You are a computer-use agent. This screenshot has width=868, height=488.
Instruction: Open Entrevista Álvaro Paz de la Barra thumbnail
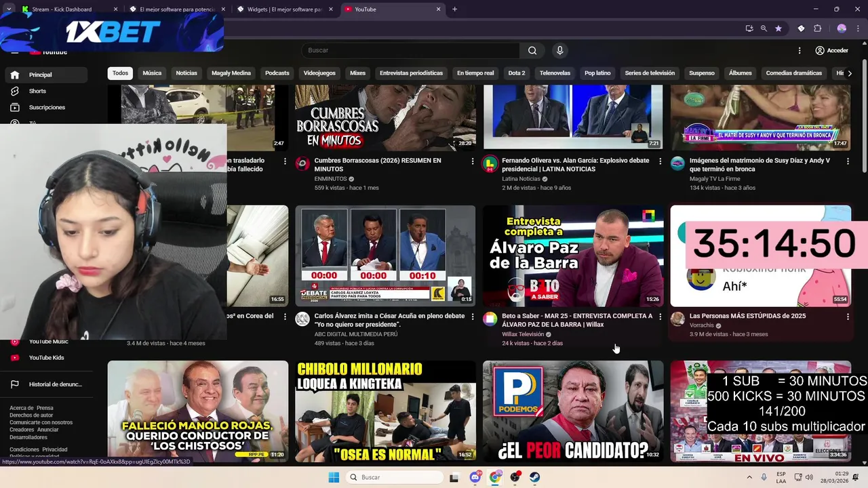pos(573,256)
